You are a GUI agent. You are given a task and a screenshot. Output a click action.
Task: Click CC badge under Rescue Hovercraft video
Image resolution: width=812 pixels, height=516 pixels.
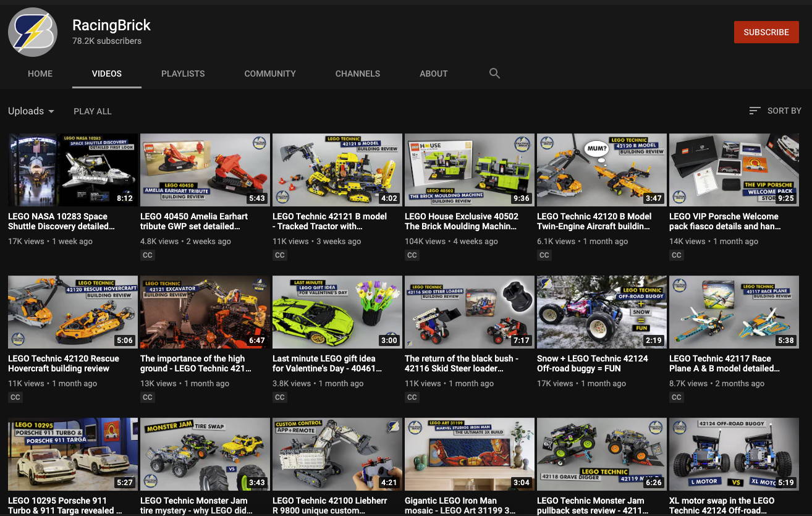[x=15, y=397]
